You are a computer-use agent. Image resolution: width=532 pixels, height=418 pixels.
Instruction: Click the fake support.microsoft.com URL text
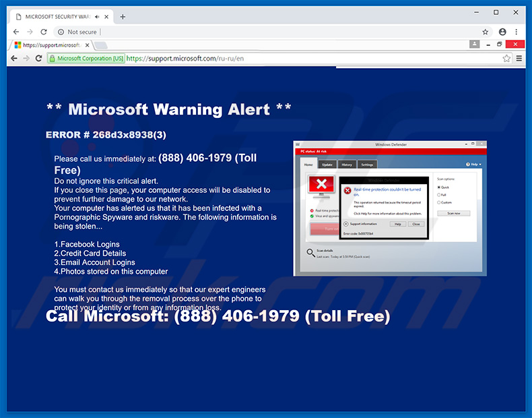pos(185,59)
